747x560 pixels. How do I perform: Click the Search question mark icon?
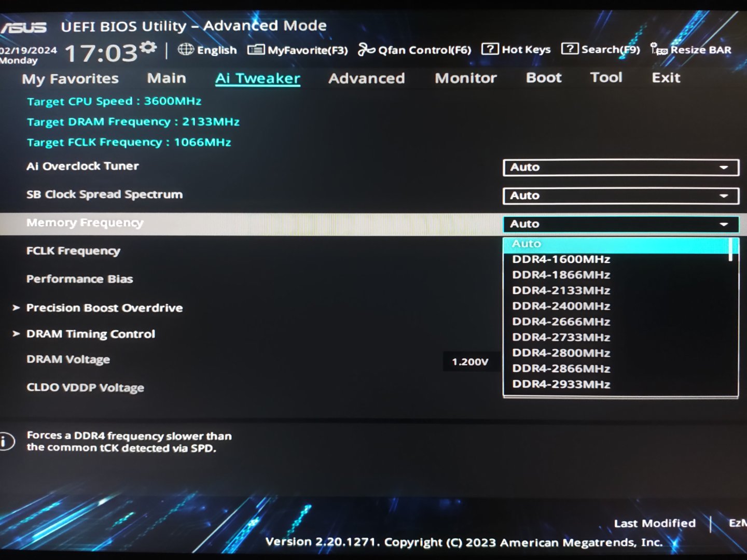pos(570,49)
